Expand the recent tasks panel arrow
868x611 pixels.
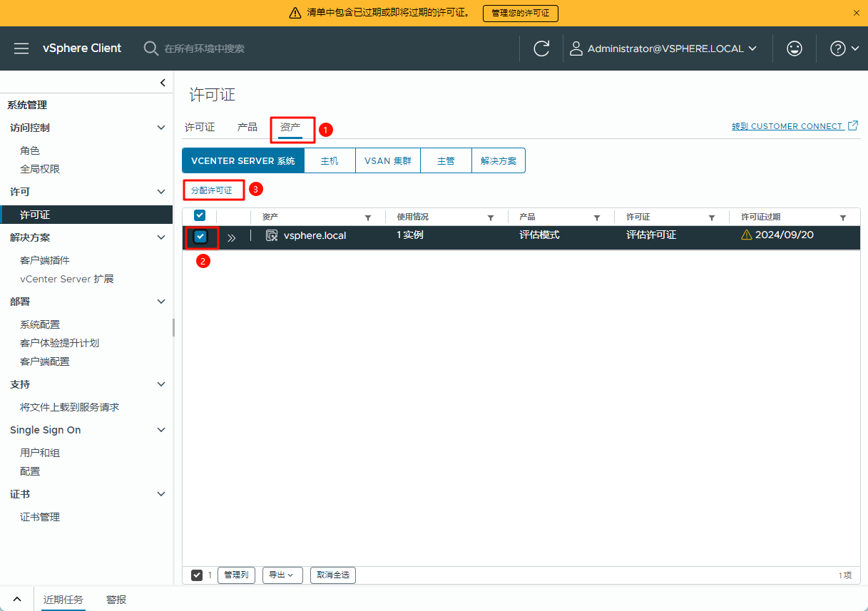17,600
